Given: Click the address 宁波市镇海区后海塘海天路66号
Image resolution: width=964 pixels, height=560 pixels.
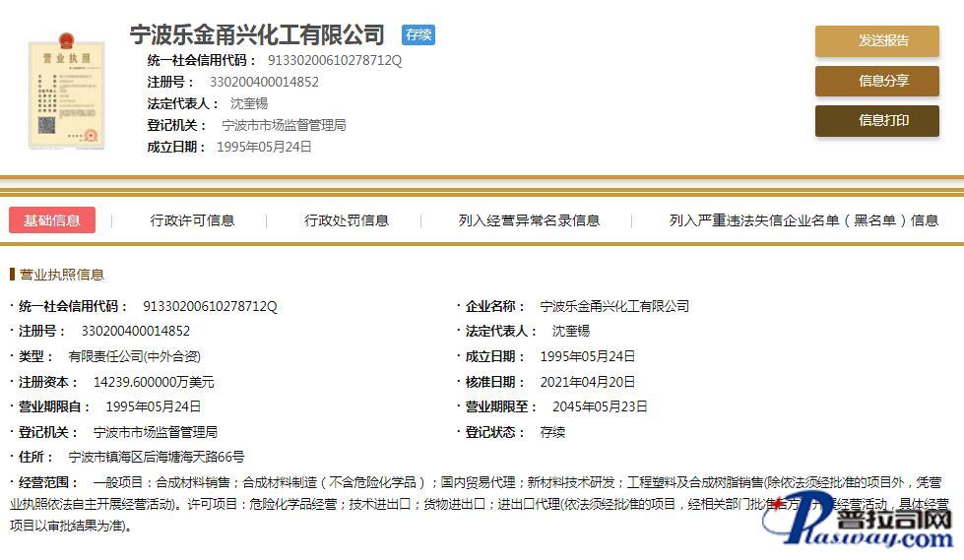Looking at the screenshot, I should (157, 458).
